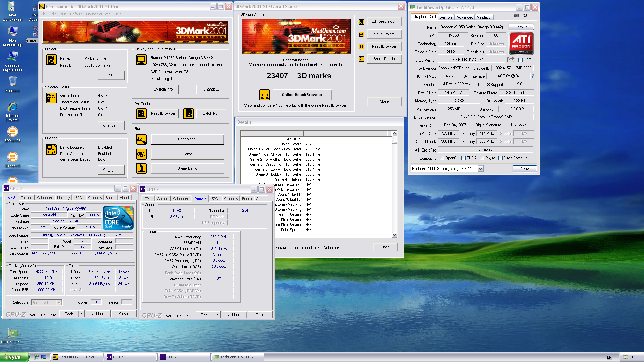Click the Project icon next to Name

(x=51, y=60)
